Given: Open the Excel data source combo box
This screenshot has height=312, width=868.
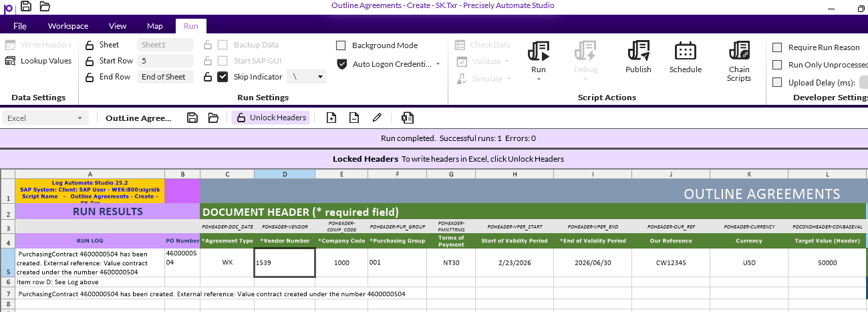Looking at the screenshot, I should click(x=45, y=118).
